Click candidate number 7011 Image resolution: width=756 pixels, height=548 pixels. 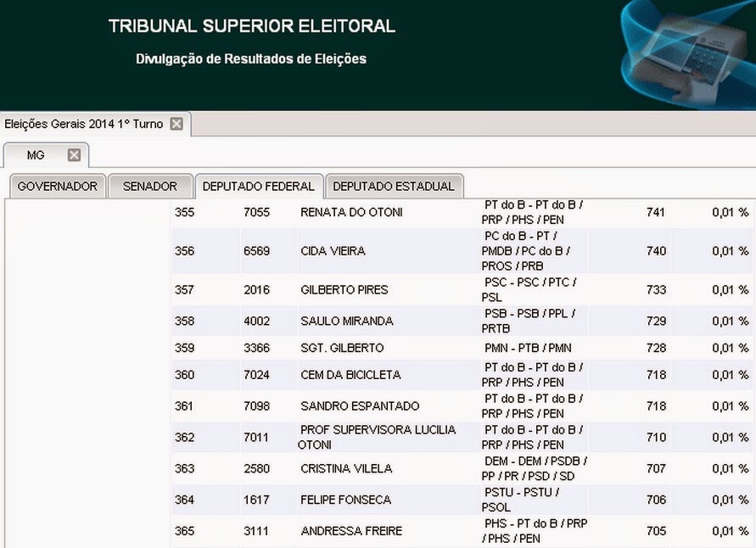tap(255, 437)
